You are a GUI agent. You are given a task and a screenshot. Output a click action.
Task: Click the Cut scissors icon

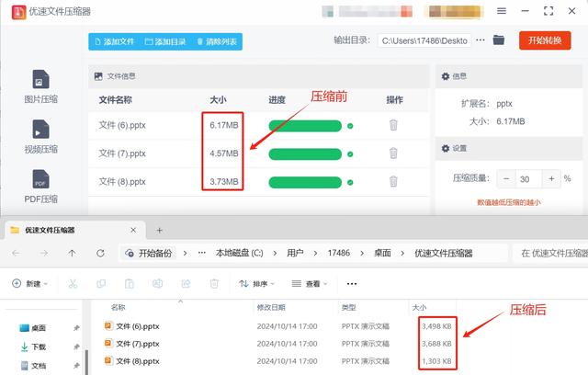pyautogui.click(x=73, y=284)
